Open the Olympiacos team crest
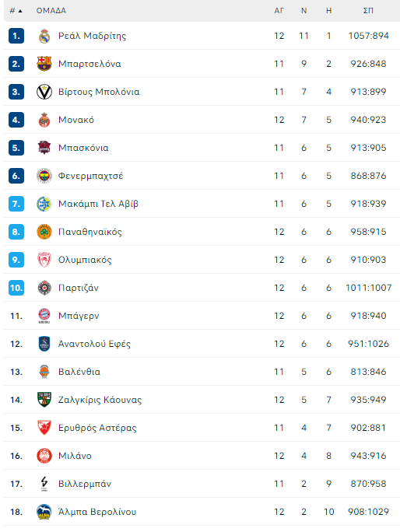This screenshot has width=400, height=532. [44, 260]
